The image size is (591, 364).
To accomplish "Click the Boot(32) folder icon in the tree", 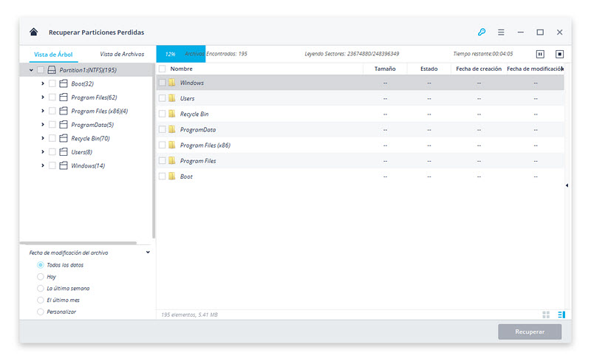I will click(64, 83).
